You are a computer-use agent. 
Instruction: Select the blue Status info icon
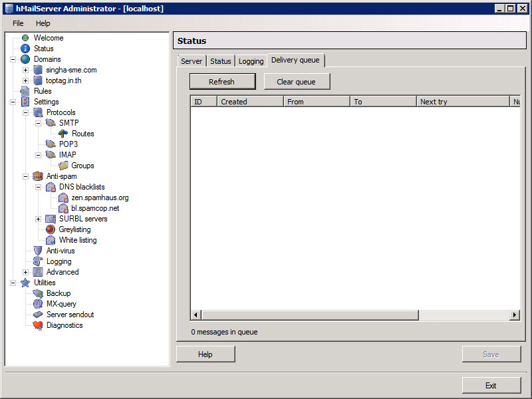point(25,49)
